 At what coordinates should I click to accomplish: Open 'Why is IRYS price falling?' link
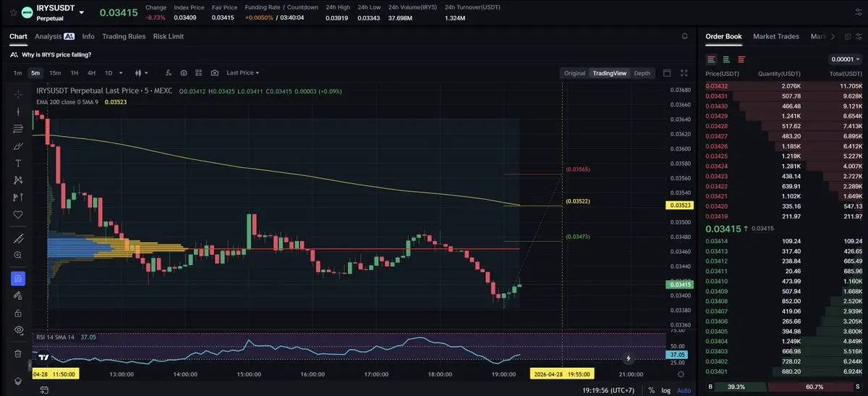(x=56, y=54)
